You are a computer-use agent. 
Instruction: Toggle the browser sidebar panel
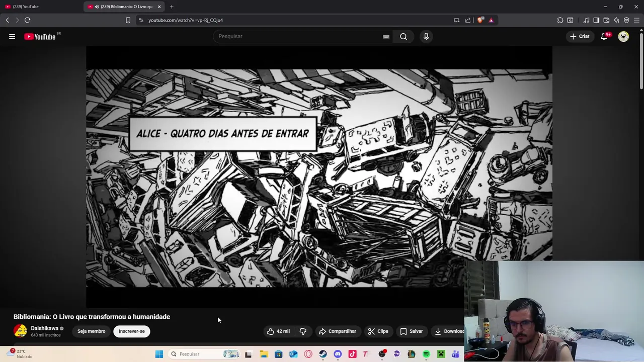[x=596, y=20]
